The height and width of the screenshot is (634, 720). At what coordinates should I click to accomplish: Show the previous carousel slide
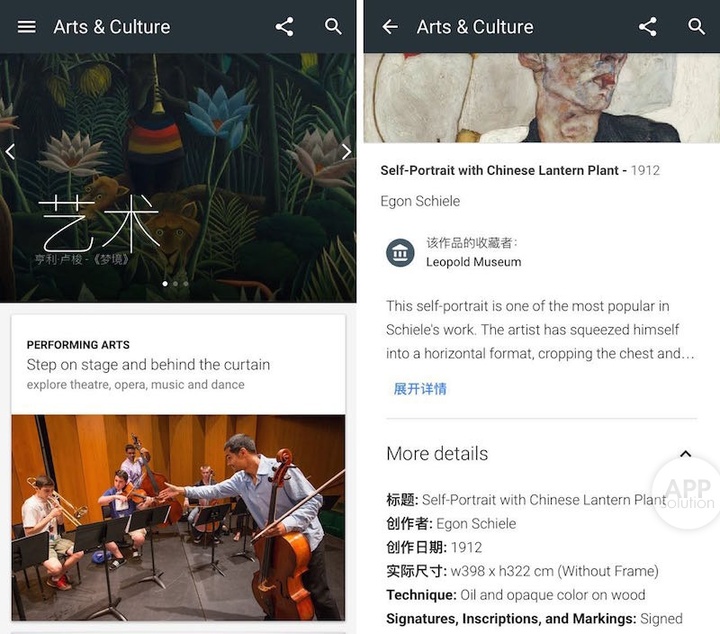(10, 151)
